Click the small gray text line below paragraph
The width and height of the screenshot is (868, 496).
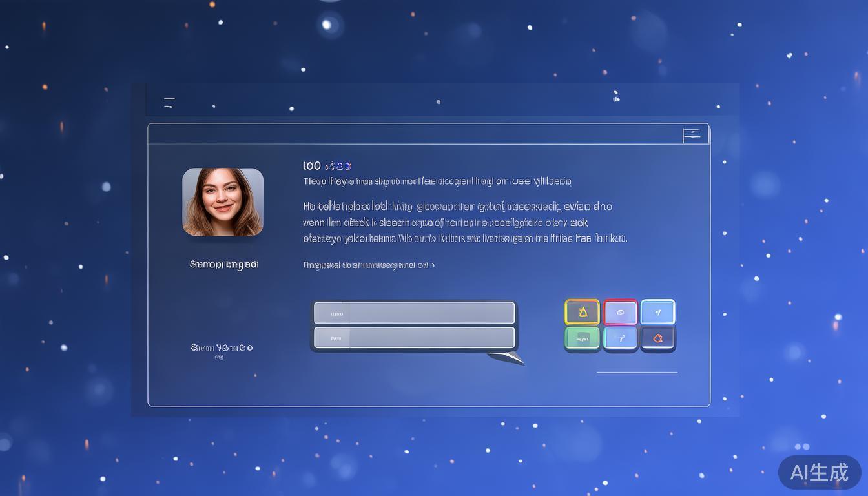(368, 265)
